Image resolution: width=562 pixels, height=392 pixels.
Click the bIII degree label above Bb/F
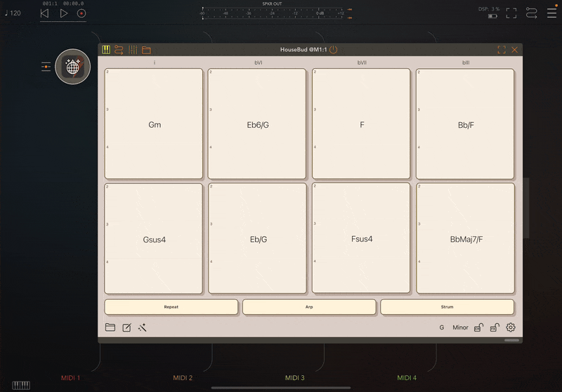466,63
